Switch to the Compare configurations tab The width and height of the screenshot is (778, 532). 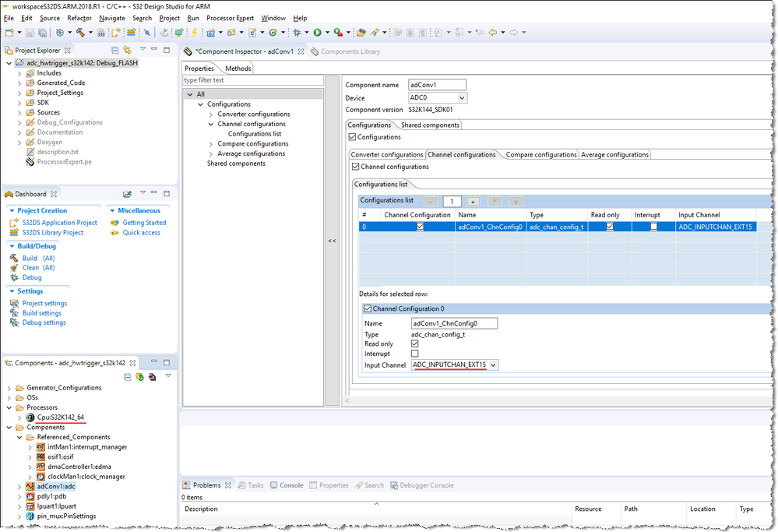540,155
